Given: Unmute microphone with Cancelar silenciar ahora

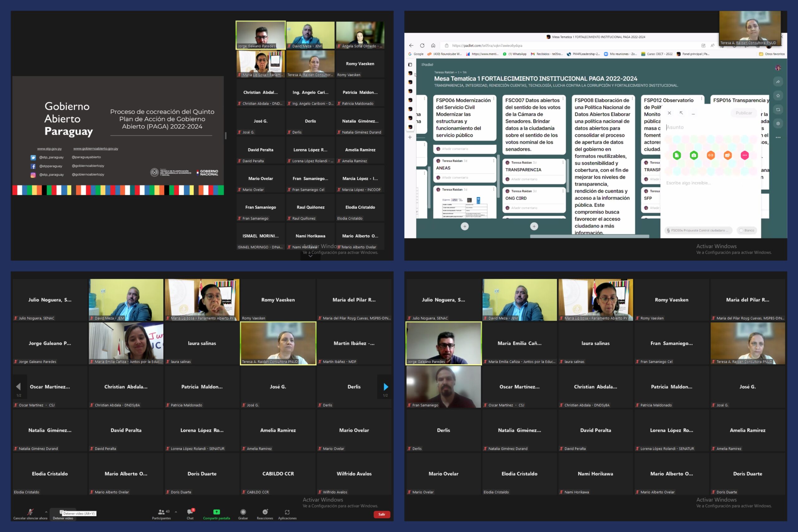Looking at the screenshot, I should 30,512.
